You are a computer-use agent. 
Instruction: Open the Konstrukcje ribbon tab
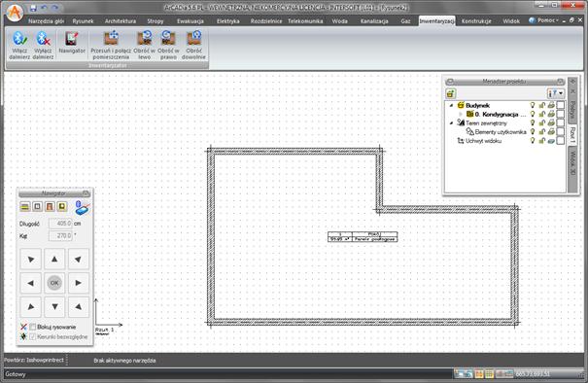476,21
